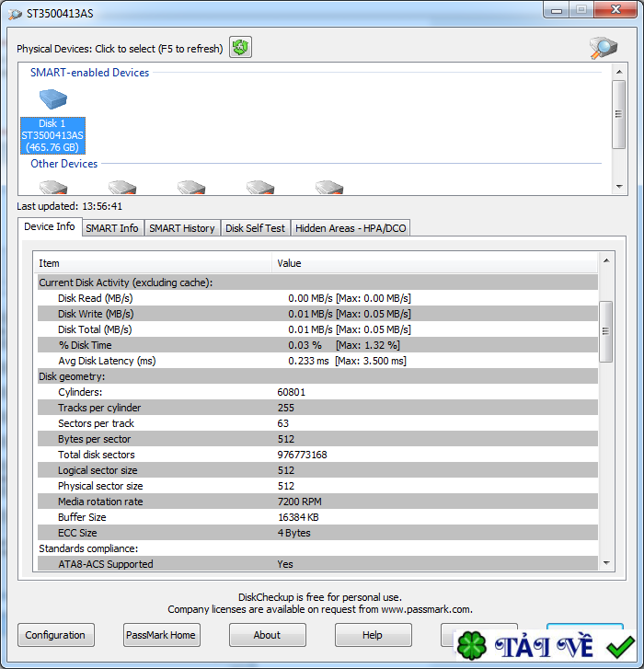Screen dimensions: 644x669
Task: Select the Logical sector size row
Action: 317,470
